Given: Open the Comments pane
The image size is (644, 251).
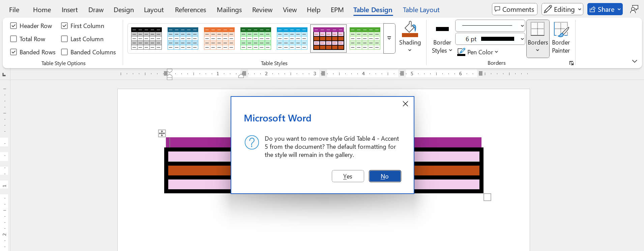Looking at the screenshot, I should (514, 9).
